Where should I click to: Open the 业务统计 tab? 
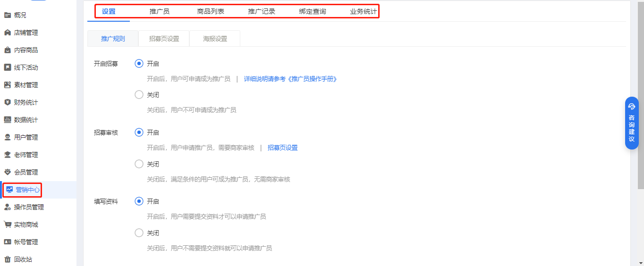click(364, 11)
